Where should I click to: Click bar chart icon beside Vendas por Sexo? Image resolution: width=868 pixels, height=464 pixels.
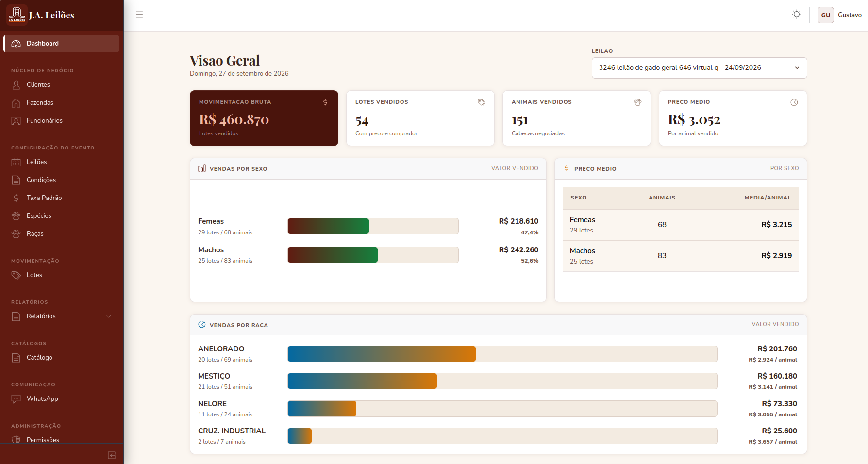click(202, 168)
